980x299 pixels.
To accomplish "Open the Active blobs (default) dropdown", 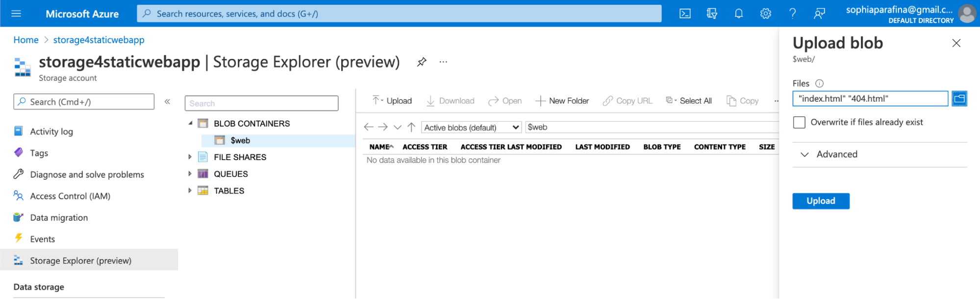I will [471, 128].
